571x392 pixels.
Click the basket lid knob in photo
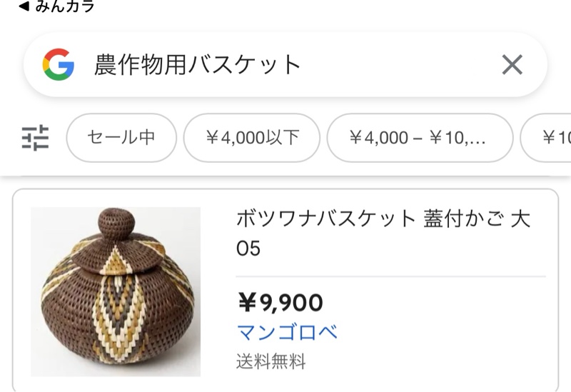(116, 223)
